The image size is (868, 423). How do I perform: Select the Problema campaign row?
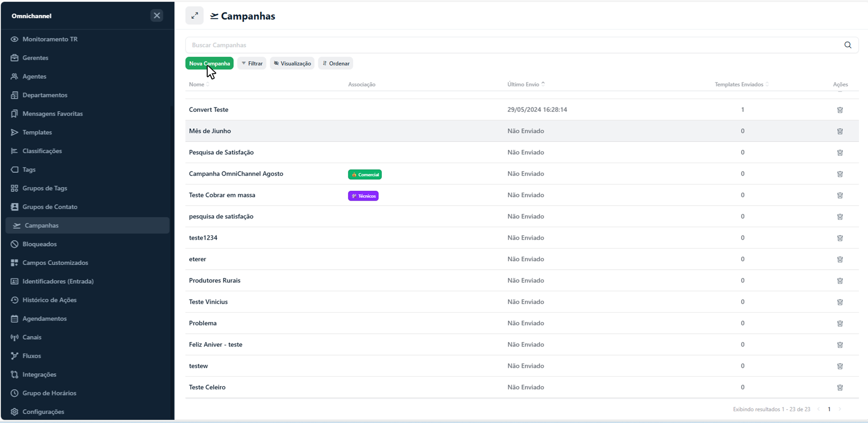coord(522,323)
